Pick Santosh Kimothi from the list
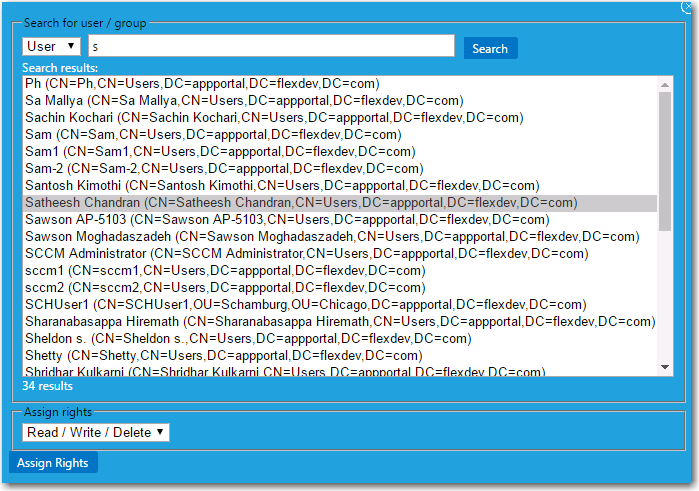699x491 pixels. (x=282, y=185)
